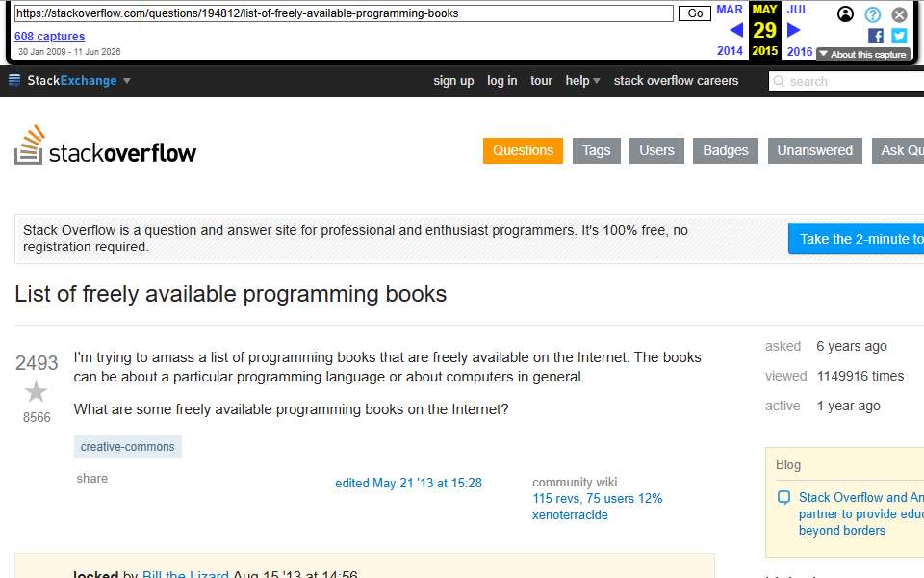This screenshot has width=924, height=578.
Task: Click the sign up link
Action: pos(453,81)
